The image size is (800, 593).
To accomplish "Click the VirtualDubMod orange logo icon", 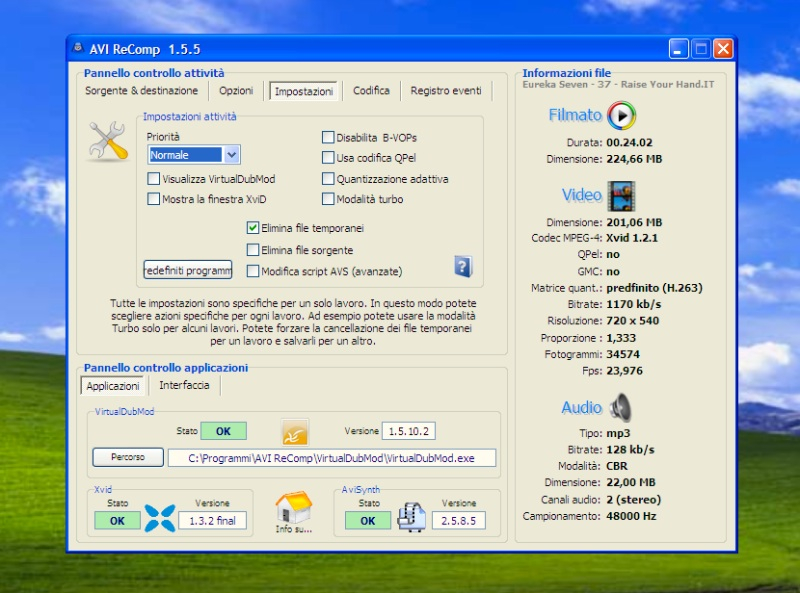I will click(295, 431).
